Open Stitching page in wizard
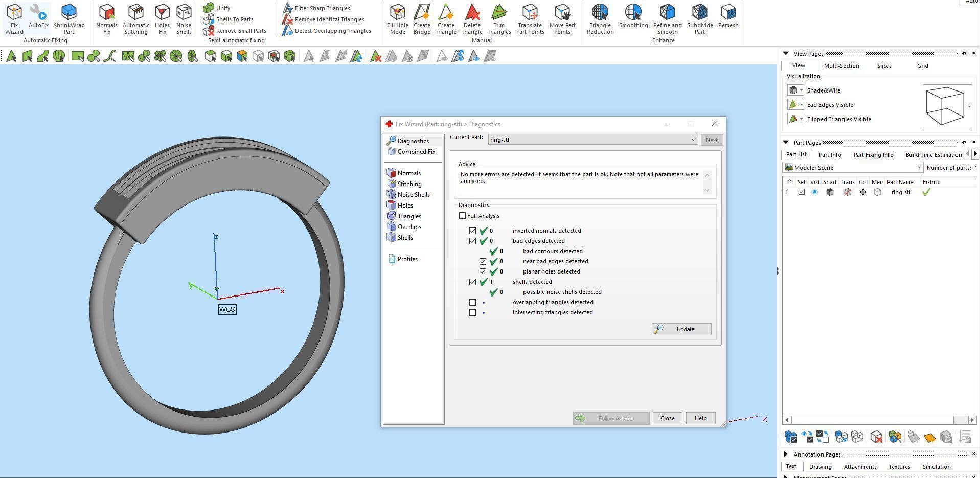The width and height of the screenshot is (980, 478). click(x=404, y=184)
